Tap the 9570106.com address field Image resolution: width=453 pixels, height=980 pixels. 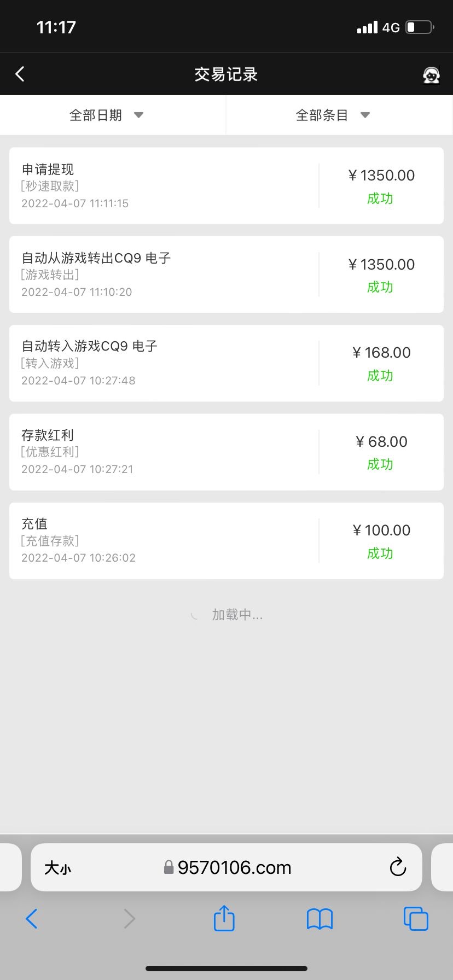(234, 867)
